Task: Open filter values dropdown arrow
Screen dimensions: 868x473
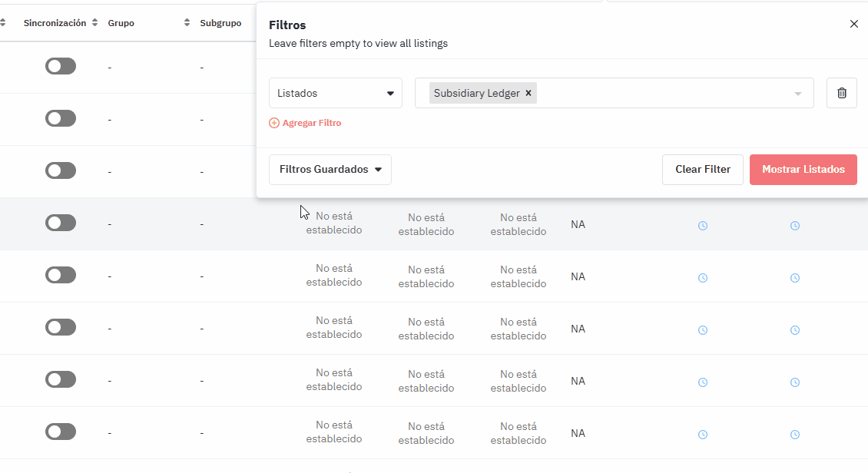Action: [x=798, y=94]
